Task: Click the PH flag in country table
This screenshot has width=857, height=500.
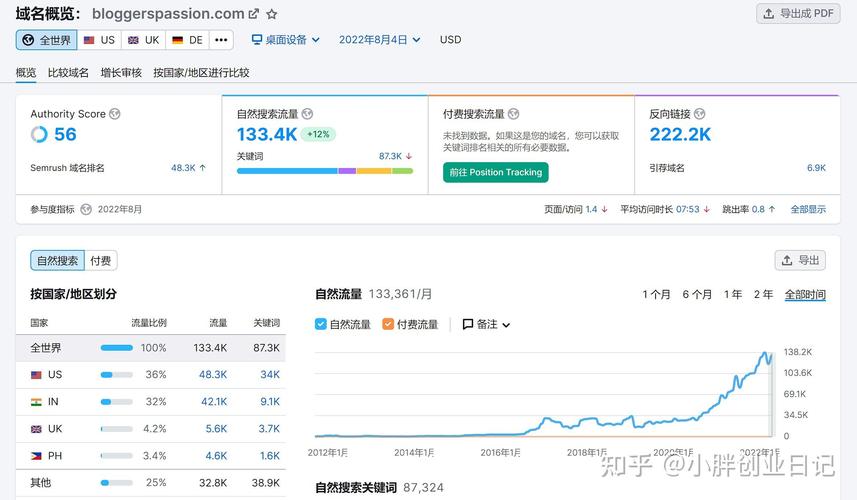Action: click(x=36, y=456)
